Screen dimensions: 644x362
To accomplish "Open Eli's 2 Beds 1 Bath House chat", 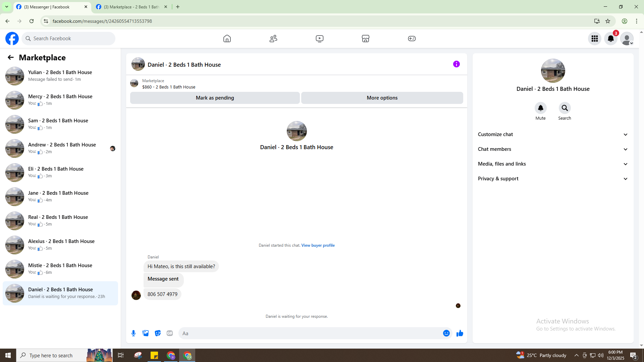I will [x=60, y=173].
